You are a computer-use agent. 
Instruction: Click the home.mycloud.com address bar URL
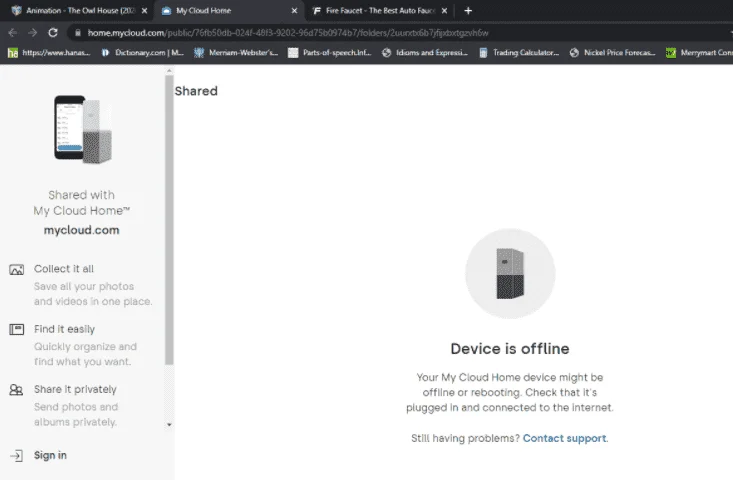(x=288, y=33)
